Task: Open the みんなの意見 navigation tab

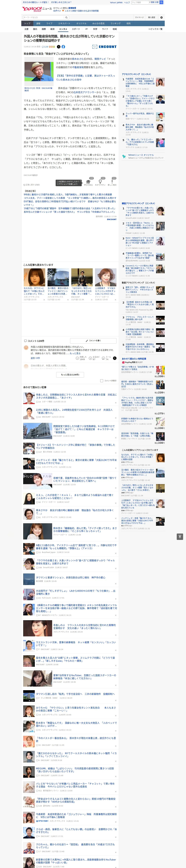Action: tap(99, 24)
